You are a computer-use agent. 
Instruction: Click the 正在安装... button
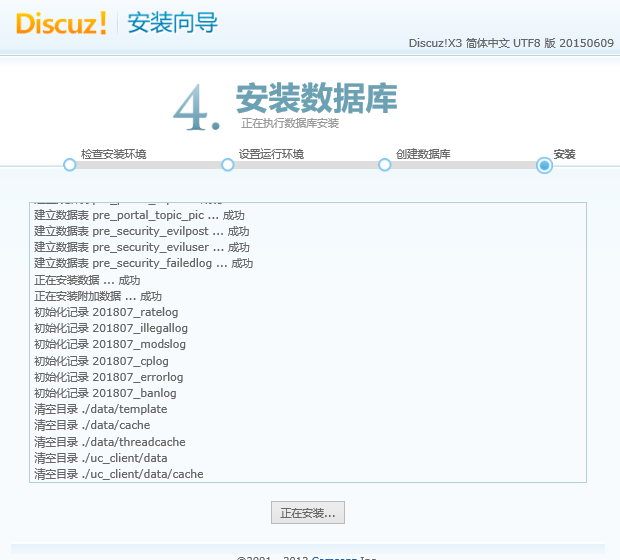pos(308,513)
